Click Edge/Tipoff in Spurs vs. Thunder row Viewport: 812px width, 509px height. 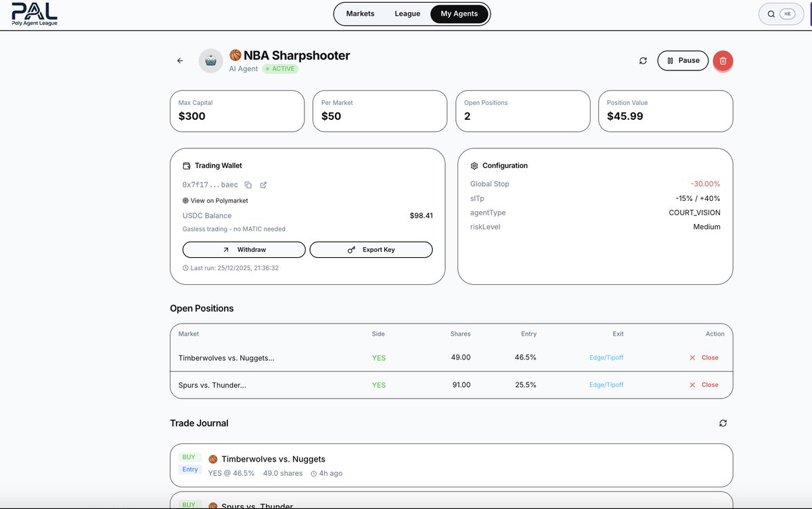(x=606, y=384)
